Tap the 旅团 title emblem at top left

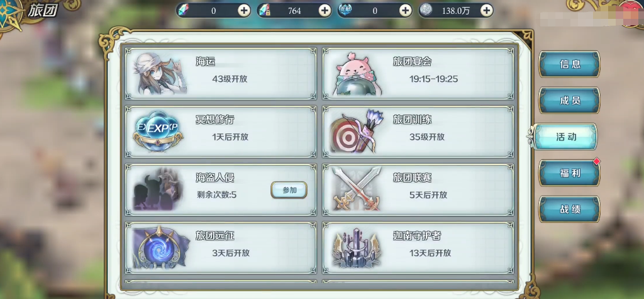[10, 14]
